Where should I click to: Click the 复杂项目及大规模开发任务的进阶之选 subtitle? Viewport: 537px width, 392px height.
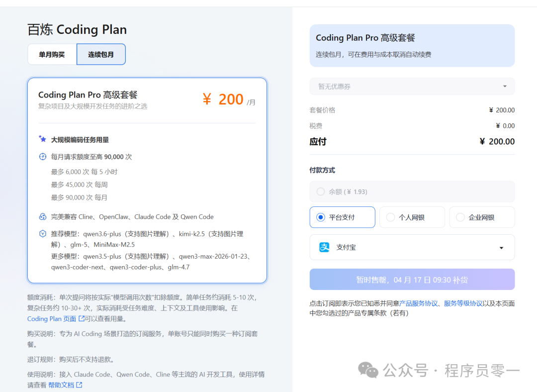point(93,106)
